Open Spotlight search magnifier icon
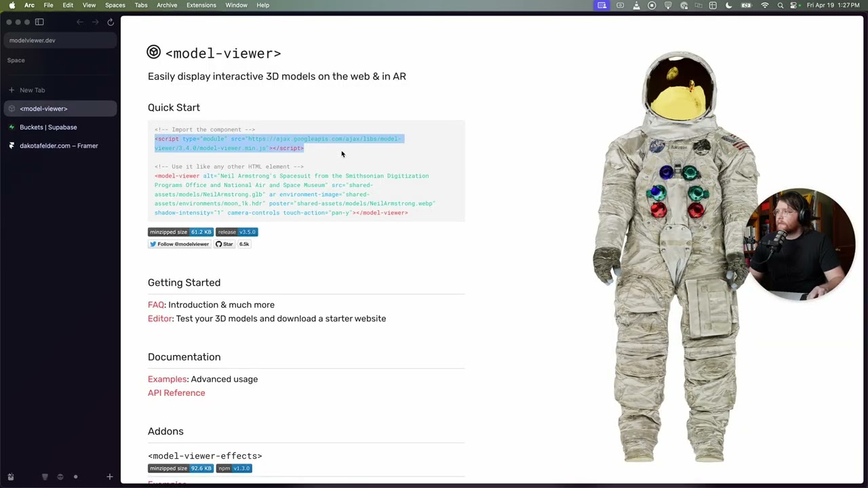Image resolution: width=868 pixels, height=488 pixels. (x=781, y=5)
